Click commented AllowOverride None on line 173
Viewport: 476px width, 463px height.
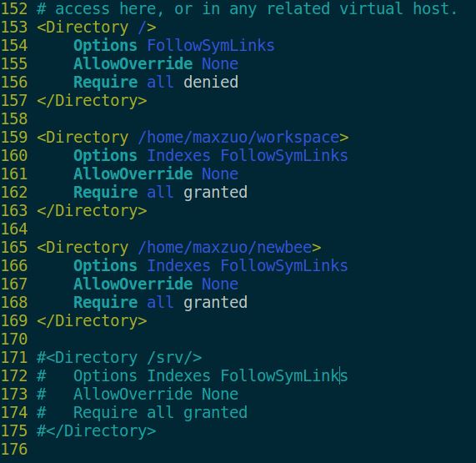tap(156, 395)
